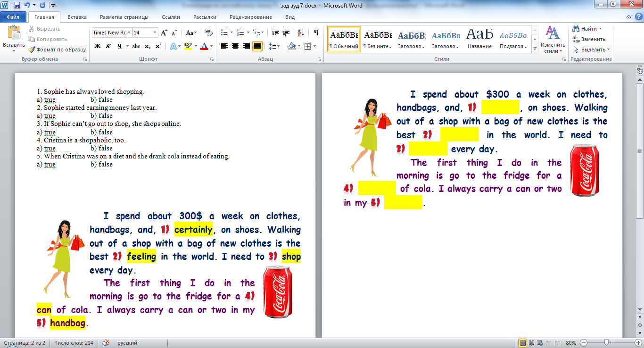
Task: Open Выделить selection menu
Action: click(x=592, y=50)
